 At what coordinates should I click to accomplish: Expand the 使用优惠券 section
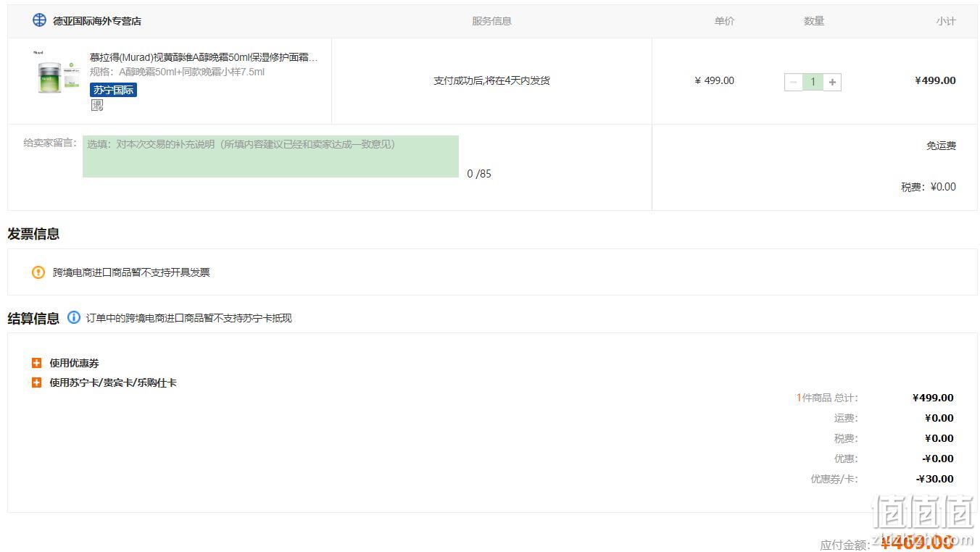tap(36, 363)
